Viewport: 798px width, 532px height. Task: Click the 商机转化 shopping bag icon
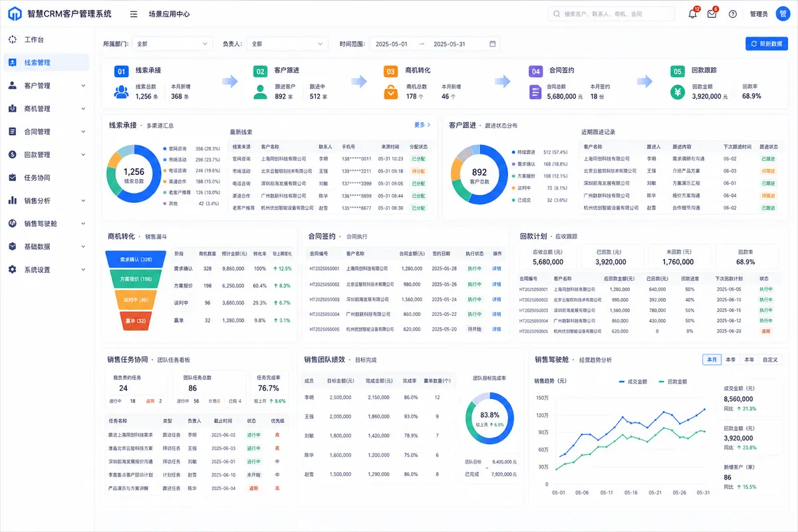click(x=391, y=92)
